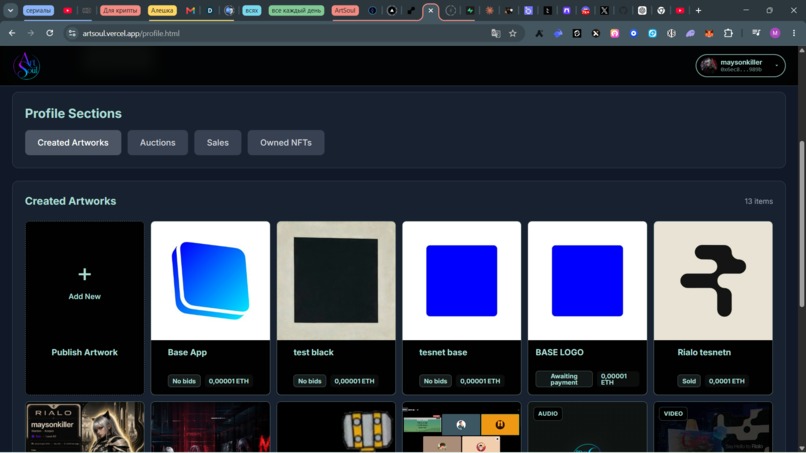The height and width of the screenshot is (453, 806).
Task: Click the Publish Artwork label
Action: [x=85, y=352]
